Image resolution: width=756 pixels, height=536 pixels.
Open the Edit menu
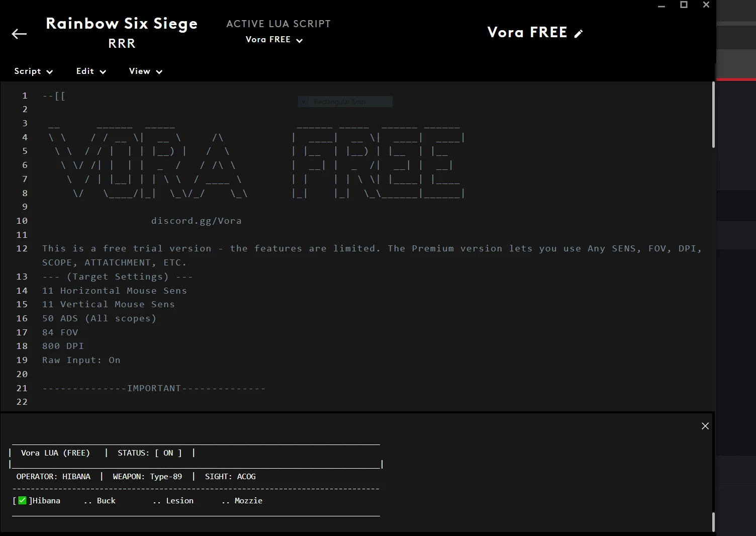(91, 71)
